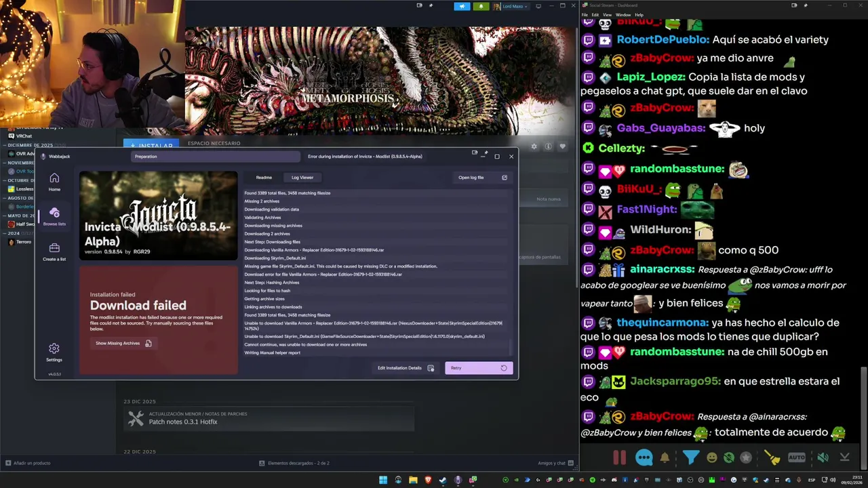Open Edit menu in Social Stream
868x488 pixels.
click(595, 15)
